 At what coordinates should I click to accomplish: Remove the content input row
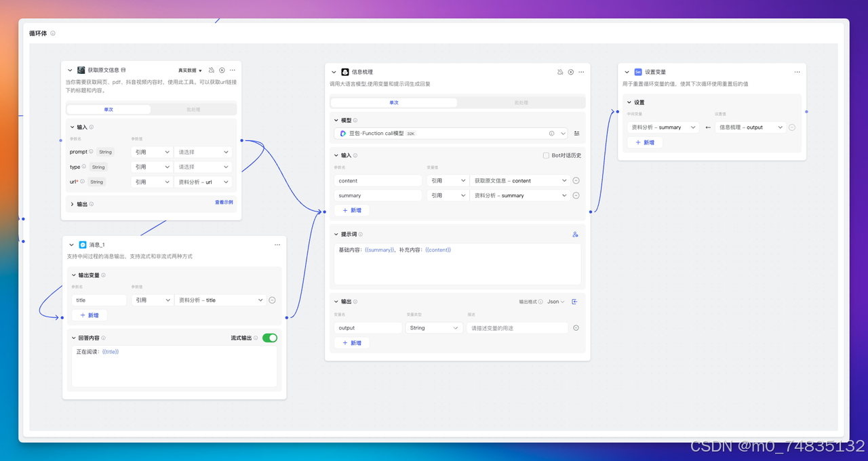click(x=576, y=181)
